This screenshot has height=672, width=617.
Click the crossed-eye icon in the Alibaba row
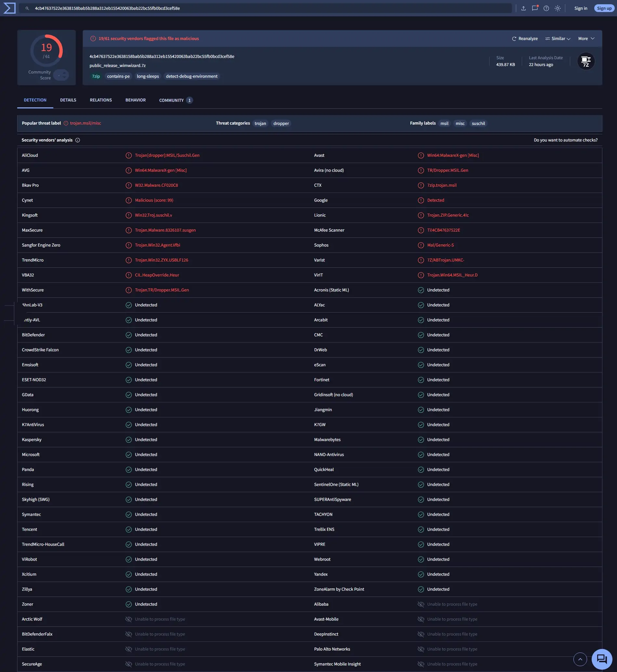point(421,604)
